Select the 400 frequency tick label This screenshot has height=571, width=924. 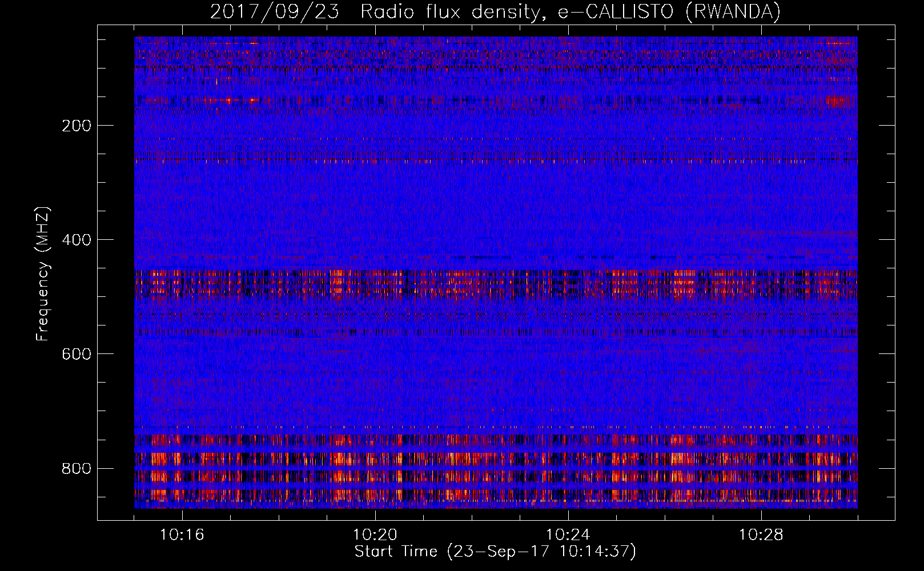tap(77, 240)
